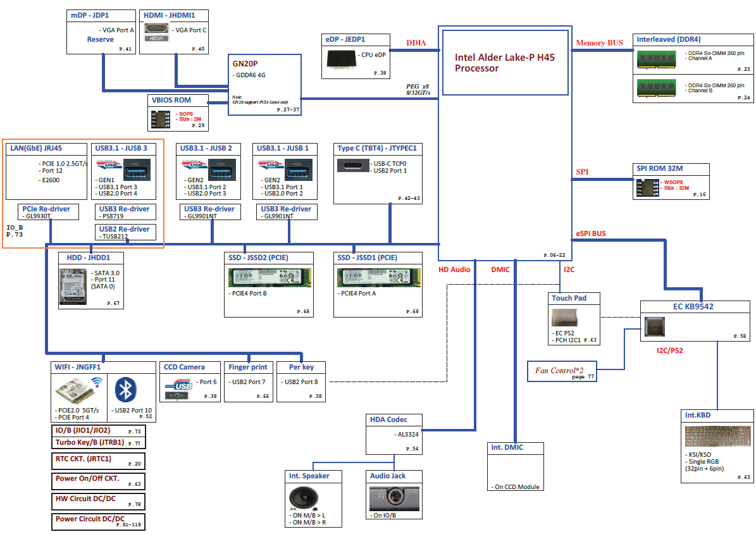This screenshot has height=539, width=756.
Task: Click the Reserve text in mDP block
Action: coord(101,39)
